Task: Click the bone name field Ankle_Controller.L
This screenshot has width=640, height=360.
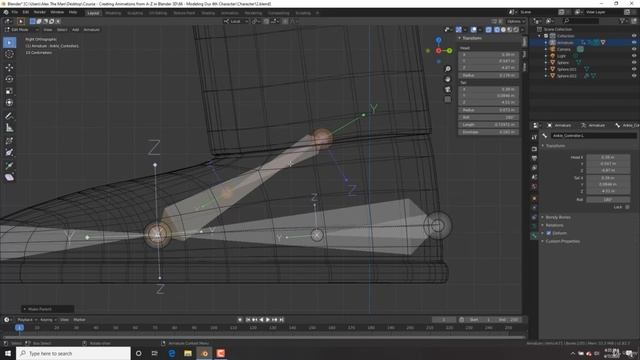Action: click(x=593, y=136)
